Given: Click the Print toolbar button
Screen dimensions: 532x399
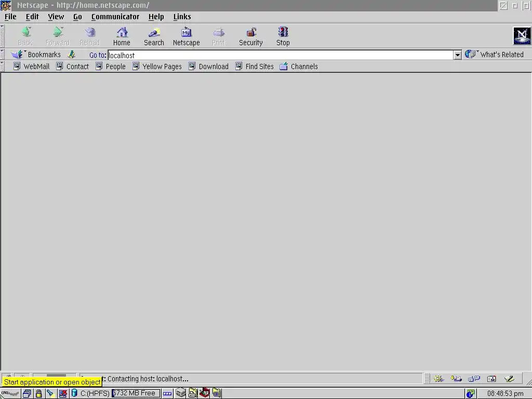Looking at the screenshot, I should coord(219,36).
